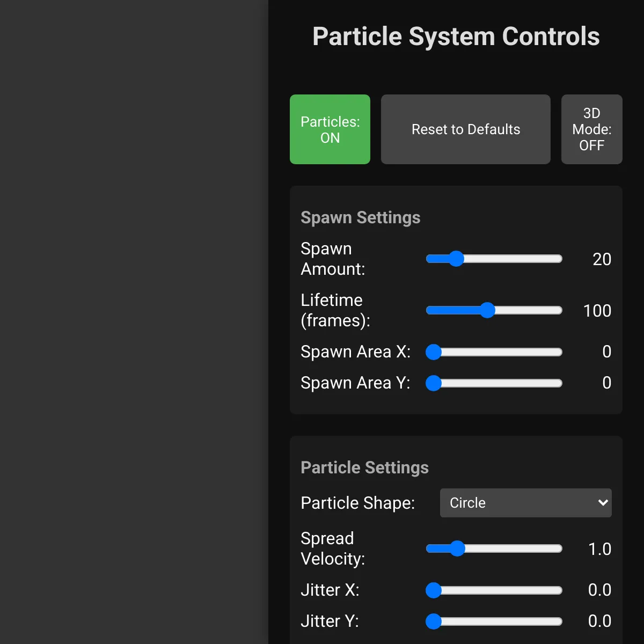Click the Lifetime value 100
644x644 pixels.
coord(597,310)
